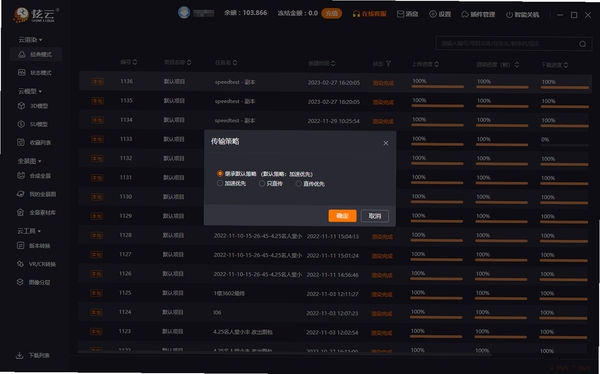Click the user avatar in header
Viewport: 600px width, 374px height.
point(184,12)
